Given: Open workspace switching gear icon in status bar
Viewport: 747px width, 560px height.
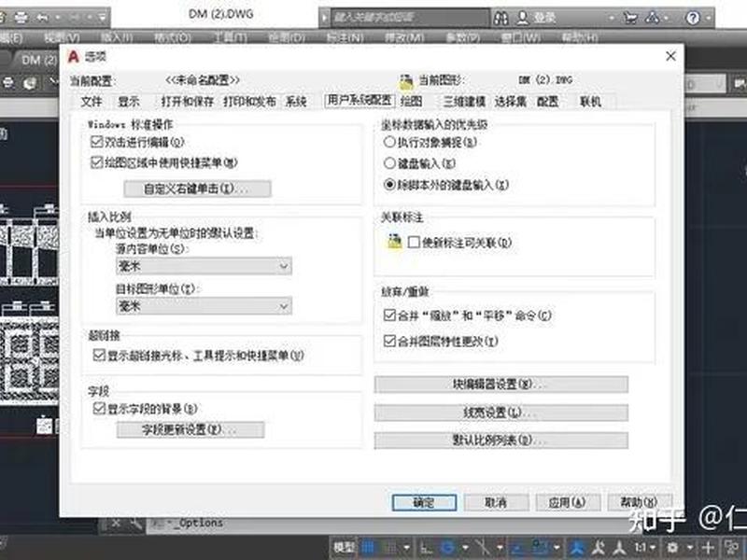Looking at the screenshot, I should (672, 548).
